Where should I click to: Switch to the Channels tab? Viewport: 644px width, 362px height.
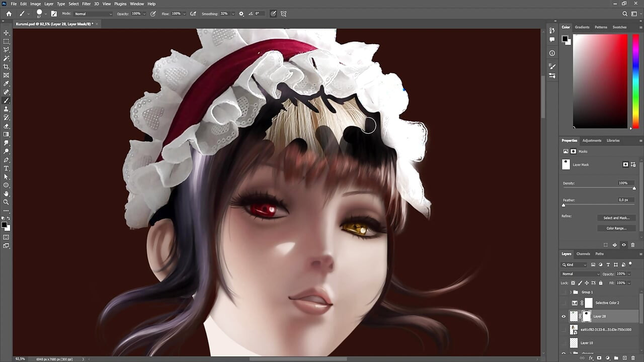pos(583,254)
